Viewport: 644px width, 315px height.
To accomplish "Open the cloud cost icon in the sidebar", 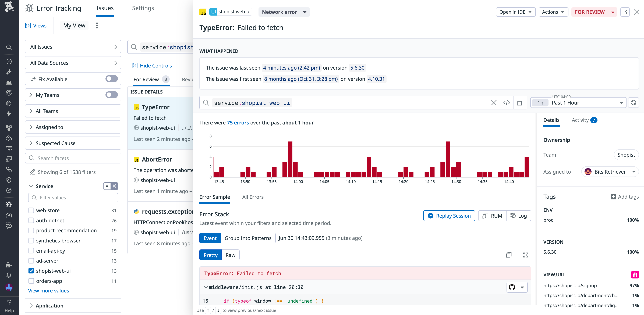I will [9, 138].
